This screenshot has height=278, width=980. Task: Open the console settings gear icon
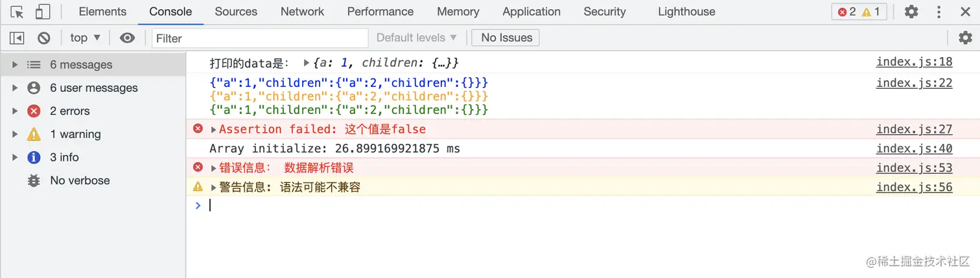tap(965, 38)
